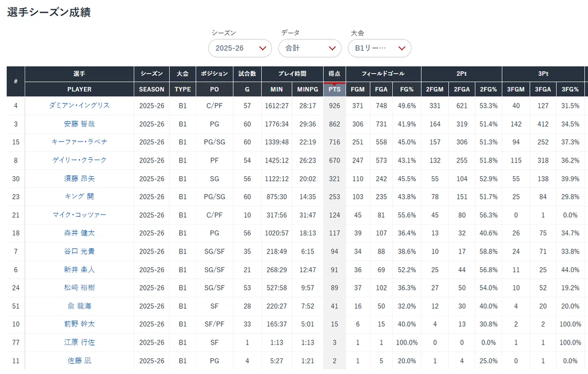This screenshot has height=374, width=588.
Task: Select the 926 points cell
Action: click(x=335, y=106)
